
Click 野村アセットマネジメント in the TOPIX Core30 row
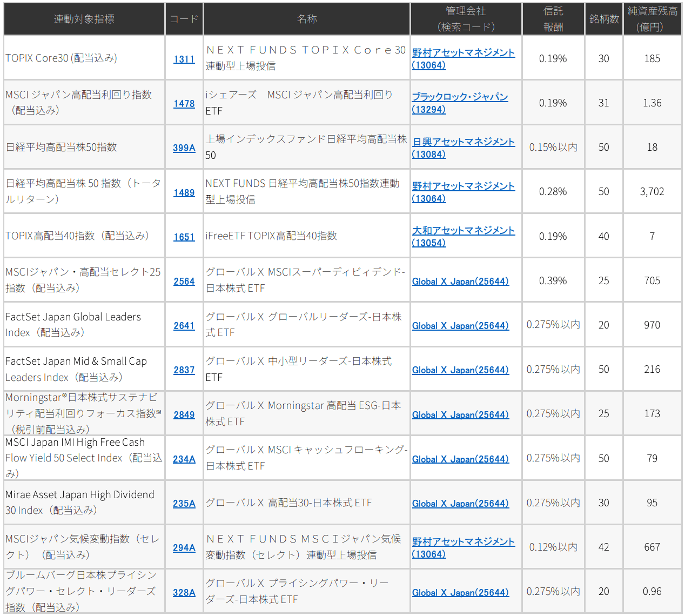[464, 52]
